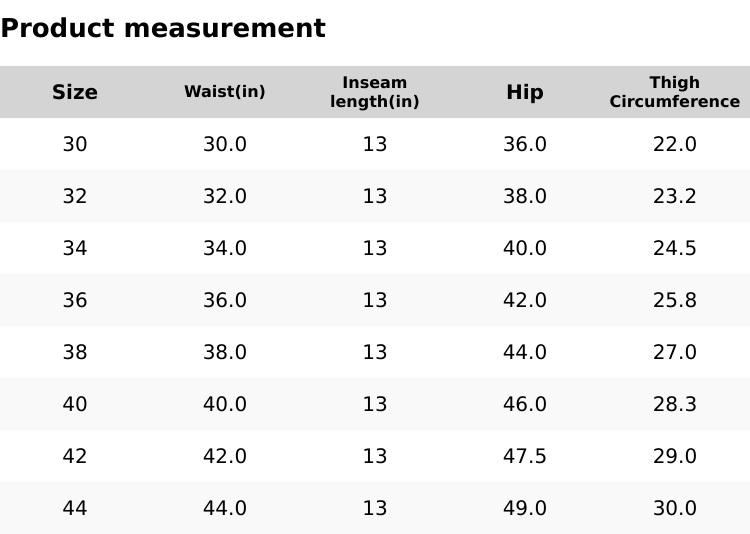This screenshot has width=750, height=534.
Task: Select the 25.8 thigh circumference cell
Action: [675, 300]
